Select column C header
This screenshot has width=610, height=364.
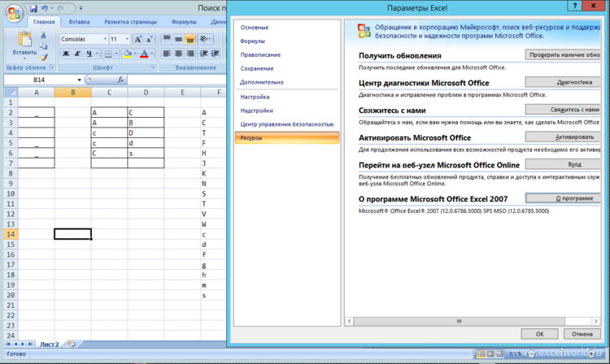click(x=109, y=93)
